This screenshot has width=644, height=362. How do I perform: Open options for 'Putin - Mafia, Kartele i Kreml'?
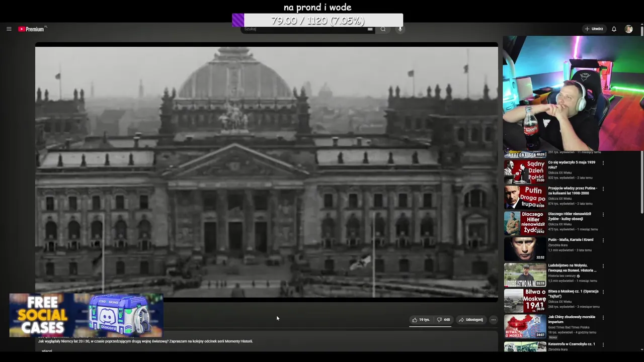click(603, 240)
